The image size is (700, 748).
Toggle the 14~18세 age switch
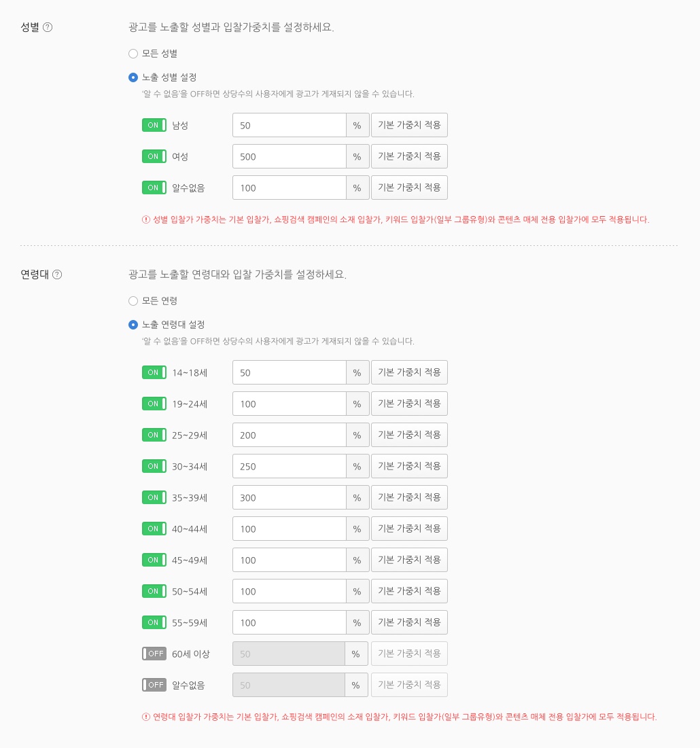coord(154,372)
